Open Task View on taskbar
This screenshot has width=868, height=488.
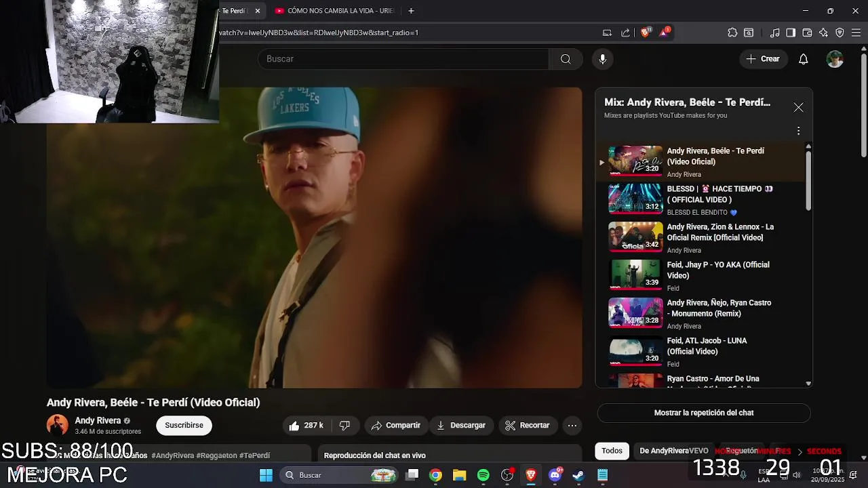coord(412,475)
